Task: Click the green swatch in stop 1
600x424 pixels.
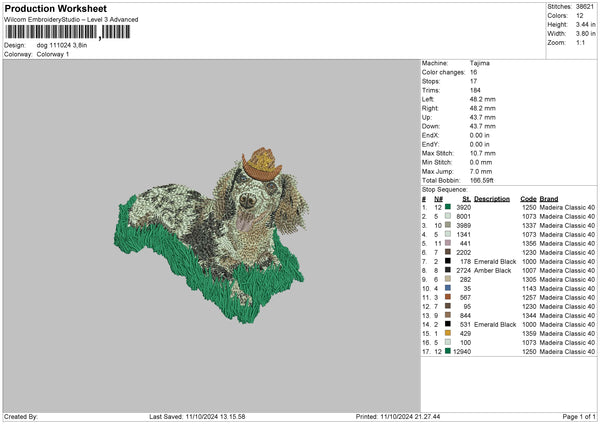Action: 447,206
